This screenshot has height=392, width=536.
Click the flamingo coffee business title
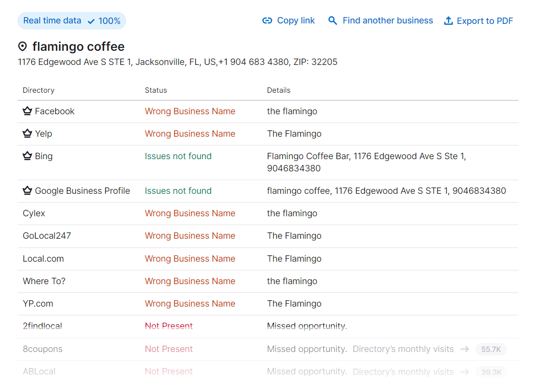(78, 46)
